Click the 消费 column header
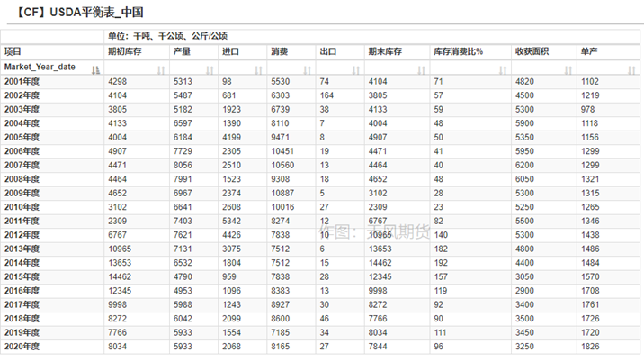644x362 pixels. [x=291, y=51]
